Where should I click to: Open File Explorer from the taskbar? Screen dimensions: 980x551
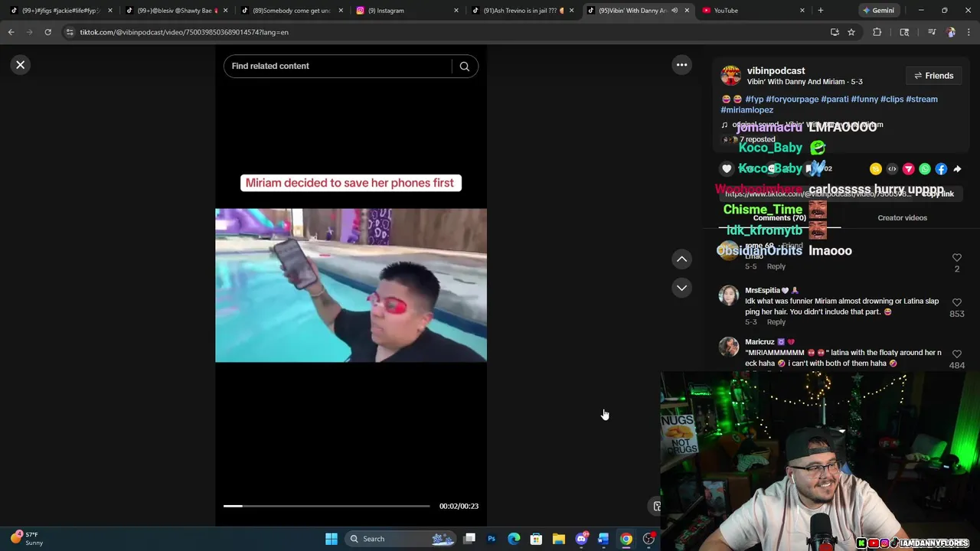[x=559, y=539]
